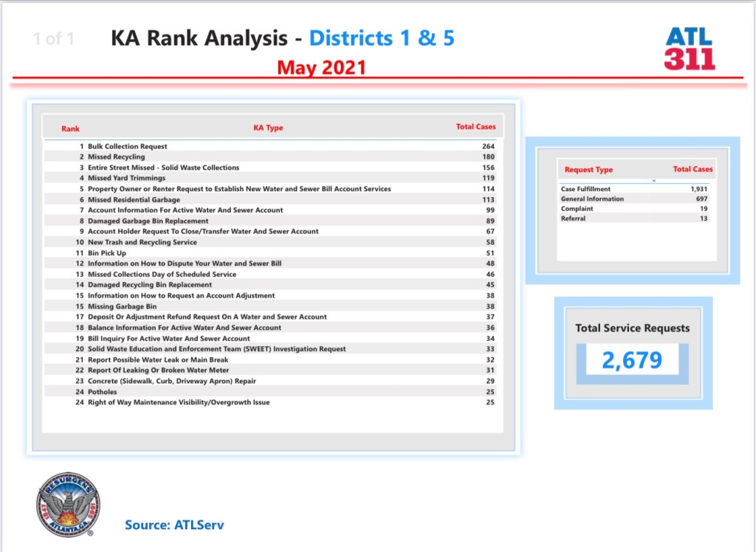The image size is (756, 552).
Task: Click Total Cases header in KA table
Action: 475,127
